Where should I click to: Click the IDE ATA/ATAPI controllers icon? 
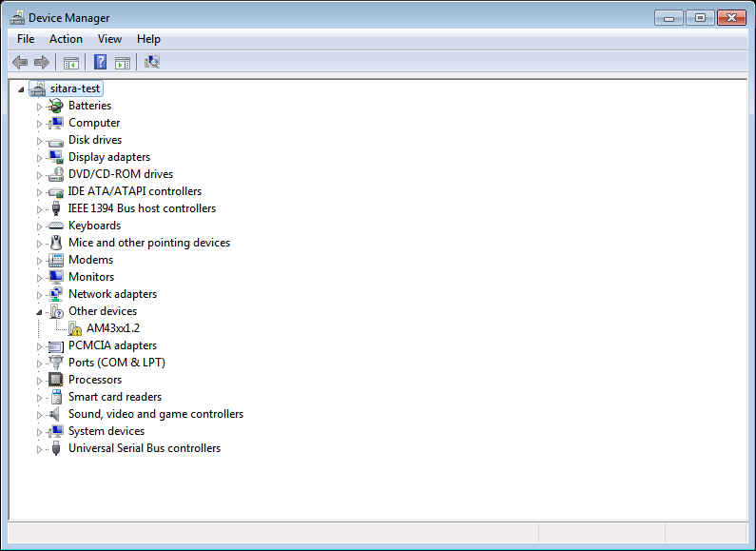pos(56,192)
